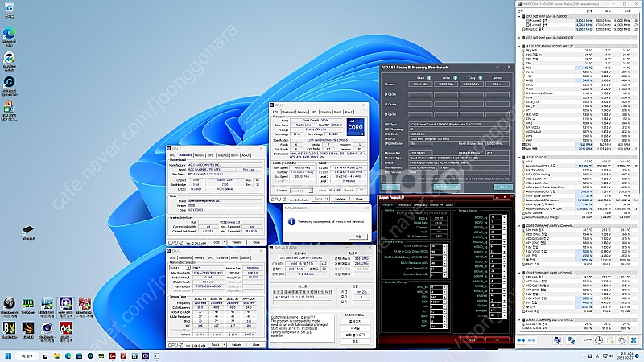
Task: Click the 홈페이지 button in TM5
Action: 355,322
